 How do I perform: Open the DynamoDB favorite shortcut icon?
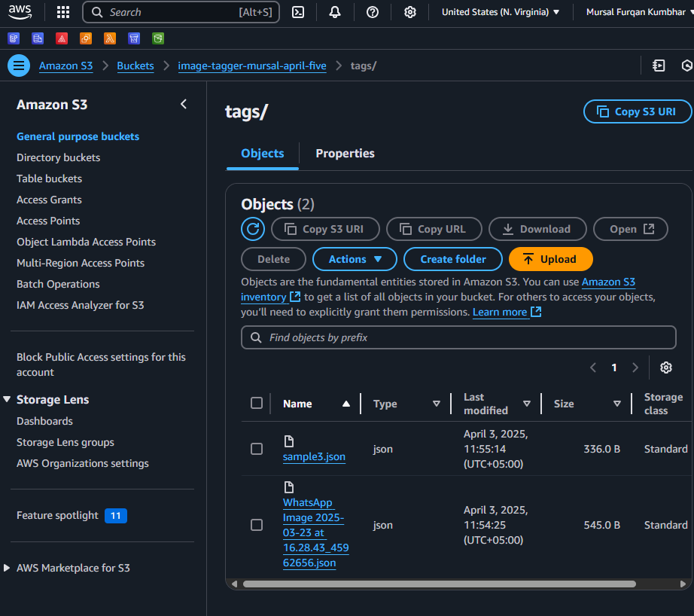[x=14, y=38]
